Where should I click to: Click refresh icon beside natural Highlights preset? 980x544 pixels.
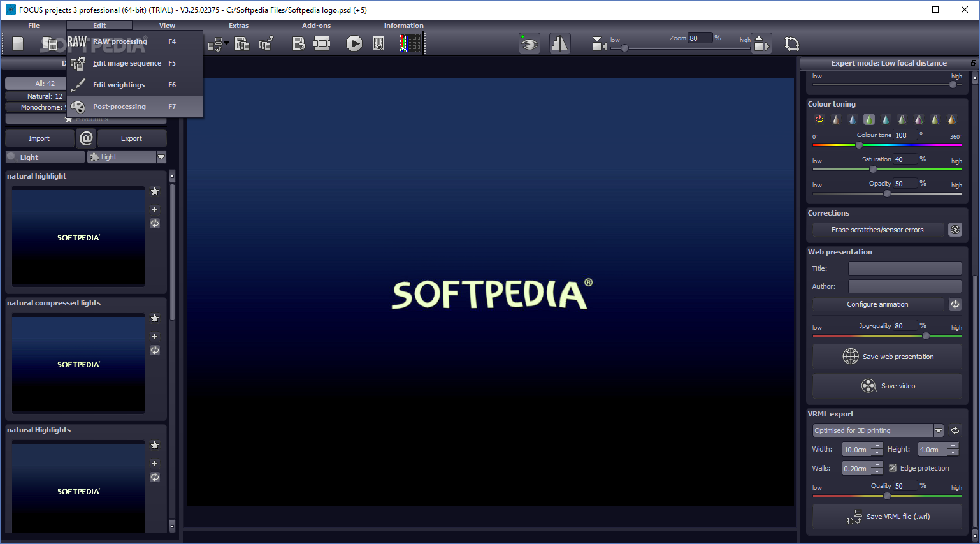pos(155,477)
